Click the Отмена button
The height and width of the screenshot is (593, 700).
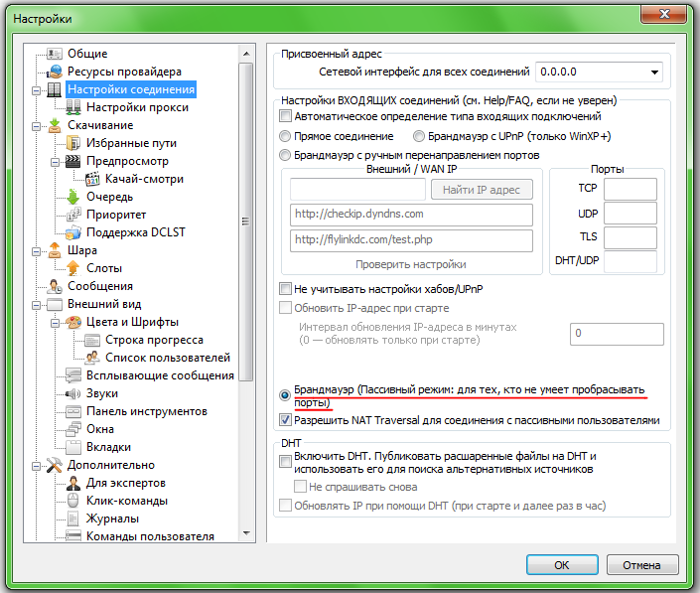click(641, 565)
